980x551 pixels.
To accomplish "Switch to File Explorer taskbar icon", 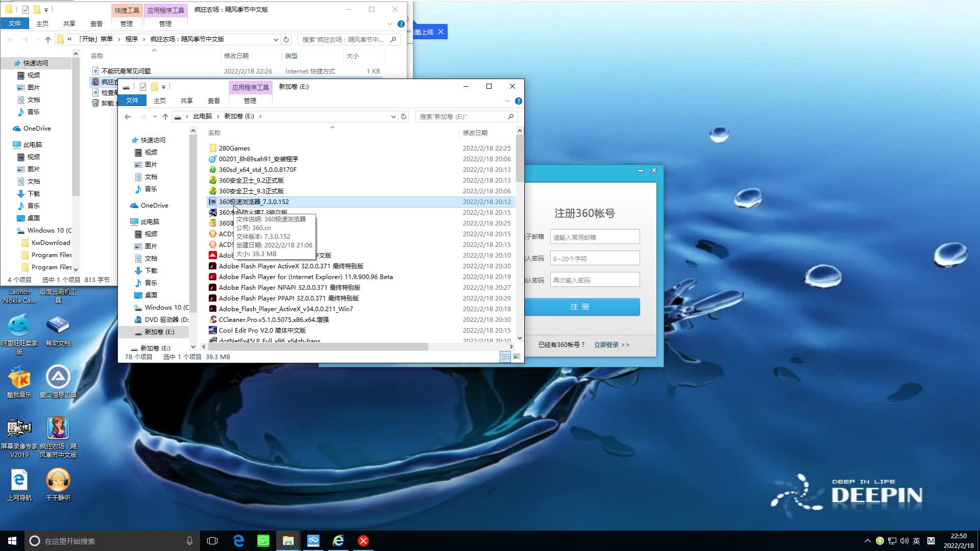I will point(288,541).
